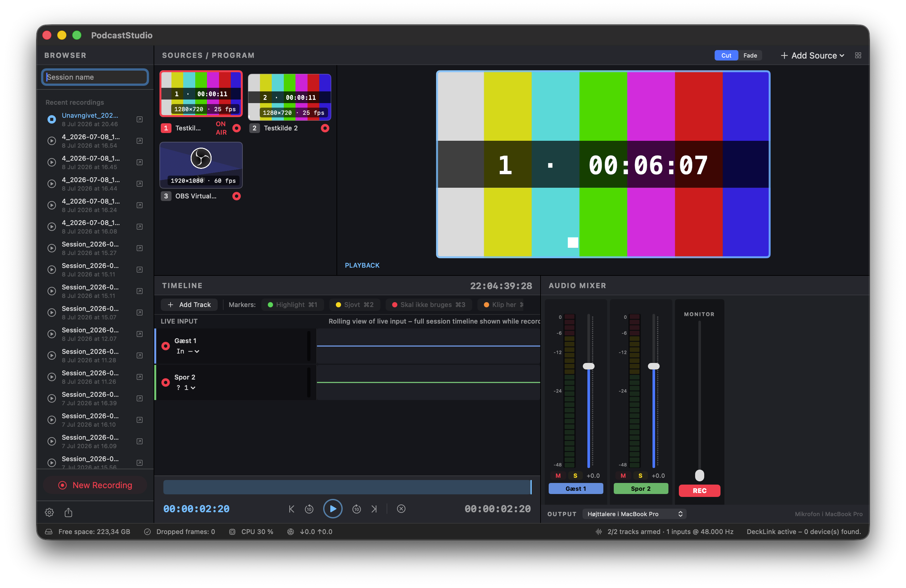The width and height of the screenshot is (906, 588).
Task: Skip forward 10 seconds
Action: (x=356, y=509)
